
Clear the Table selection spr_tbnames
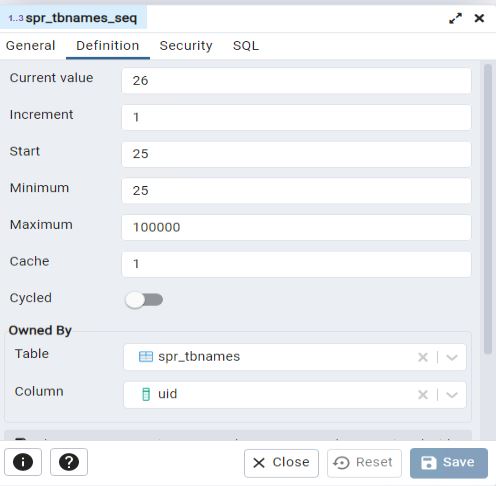[x=423, y=357]
